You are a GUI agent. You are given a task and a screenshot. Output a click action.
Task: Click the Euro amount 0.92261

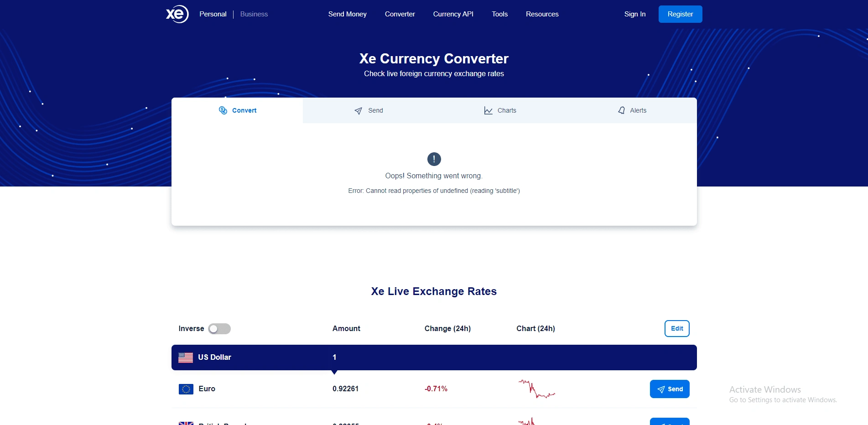tap(345, 389)
